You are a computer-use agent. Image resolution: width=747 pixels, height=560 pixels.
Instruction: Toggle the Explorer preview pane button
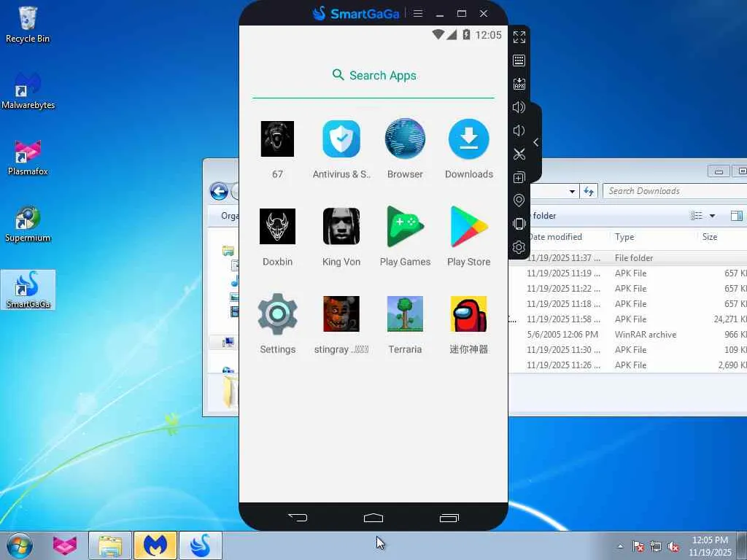(737, 216)
